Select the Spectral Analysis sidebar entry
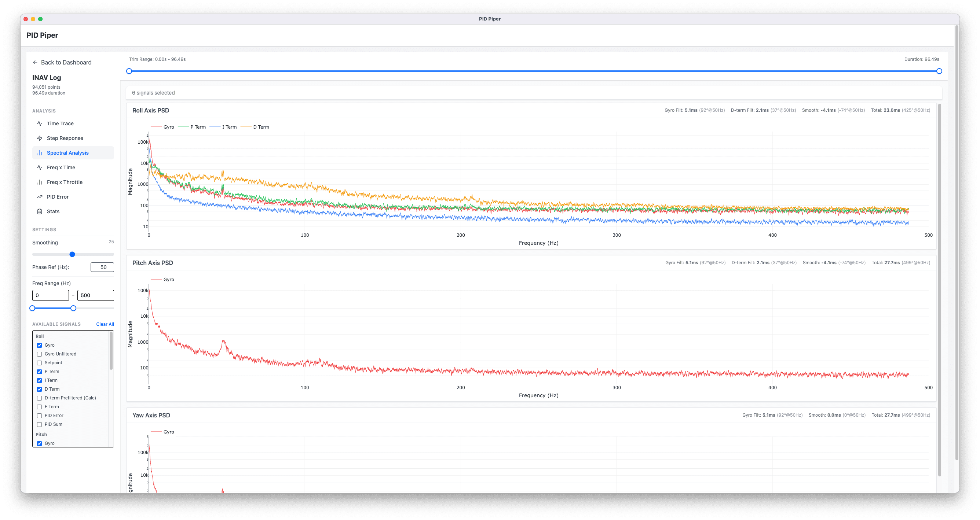The width and height of the screenshot is (980, 520). click(x=67, y=152)
